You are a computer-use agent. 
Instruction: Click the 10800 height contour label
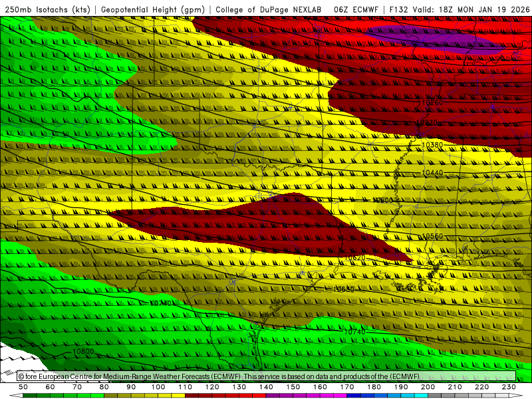click(x=83, y=351)
